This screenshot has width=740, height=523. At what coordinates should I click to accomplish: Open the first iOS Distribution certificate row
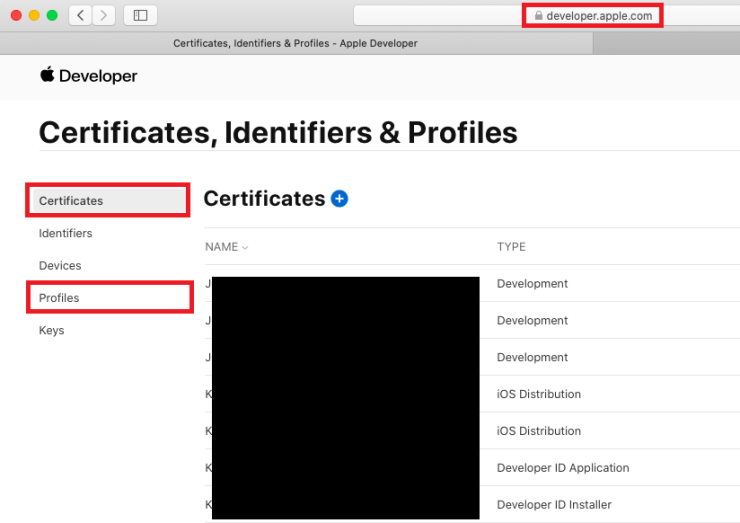pyautogui.click(x=538, y=394)
